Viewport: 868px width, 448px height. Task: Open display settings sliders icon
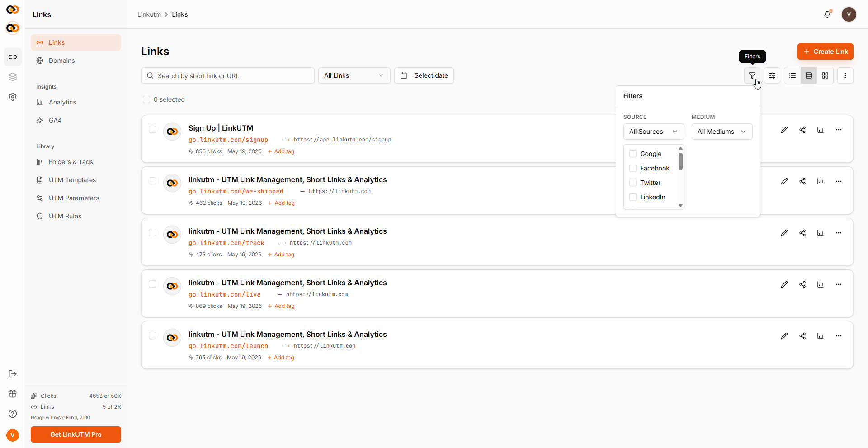[x=772, y=75]
